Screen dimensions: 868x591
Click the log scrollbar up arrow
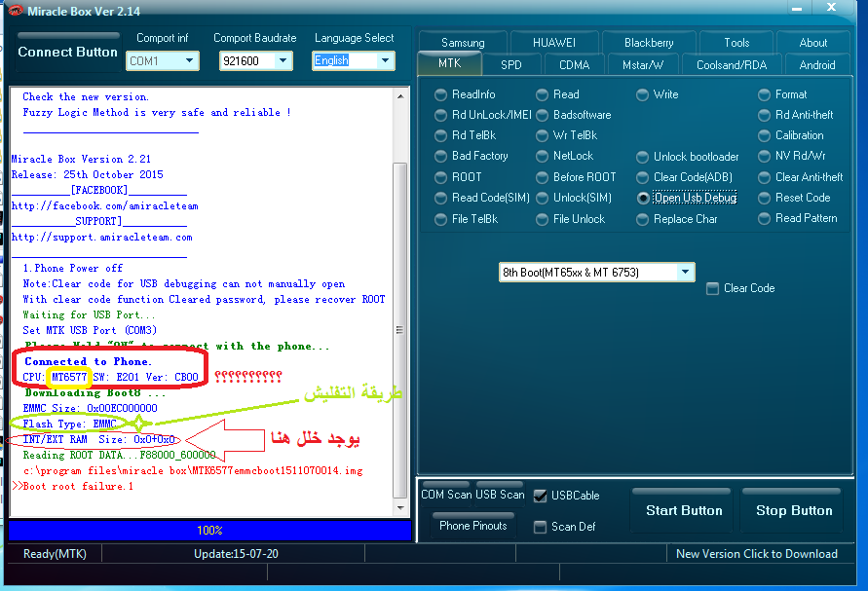pos(400,96)
